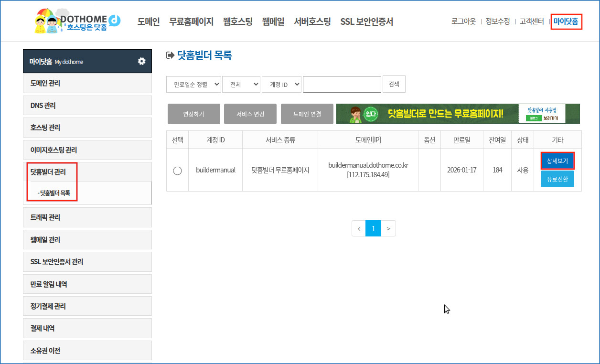The height and width of the screenshot is (364, 600).
Task: Click the 만료일 column header
Action: [461, 140]
